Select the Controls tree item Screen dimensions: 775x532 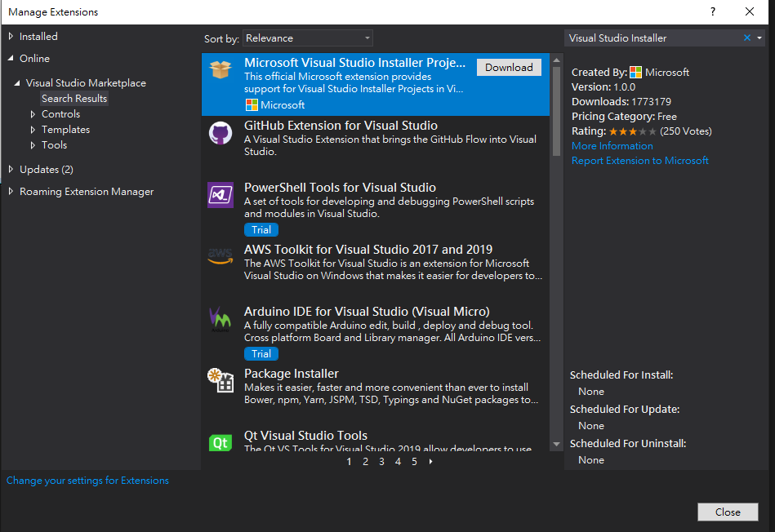[60, 114]
